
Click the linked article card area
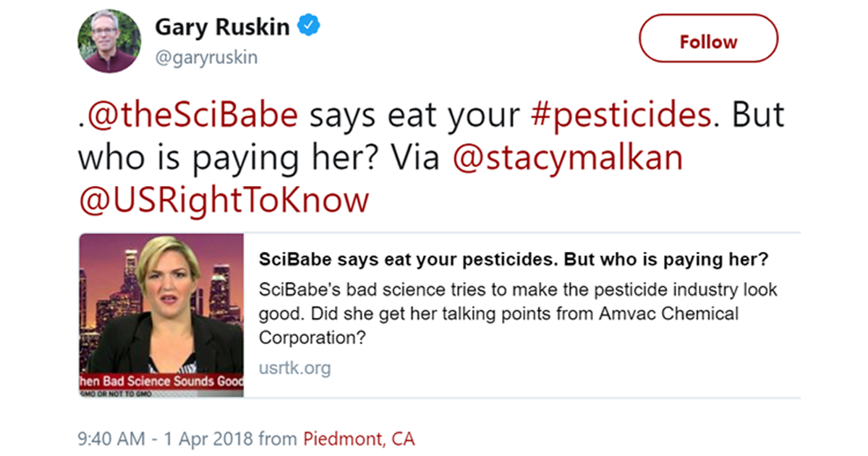click(x=470, y=315)
